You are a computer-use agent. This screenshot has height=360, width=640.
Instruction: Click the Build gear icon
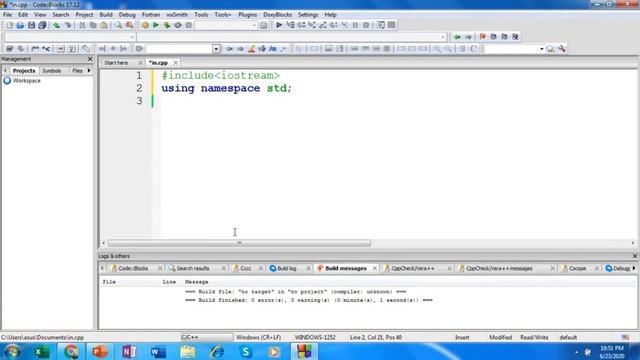pyautogui.click(x=145, y=25)
